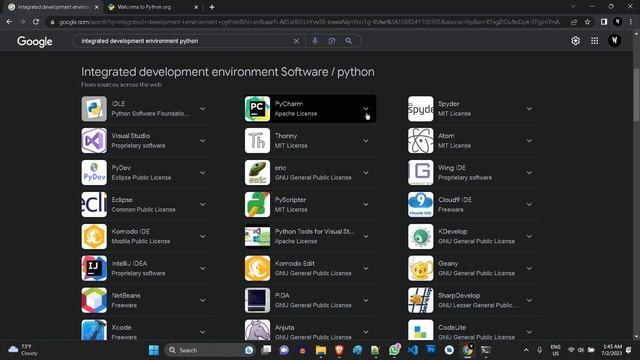Viewport: 640px width, 360px height.
Task: Click the voice search microphone icon
Action: coord(315,41)
